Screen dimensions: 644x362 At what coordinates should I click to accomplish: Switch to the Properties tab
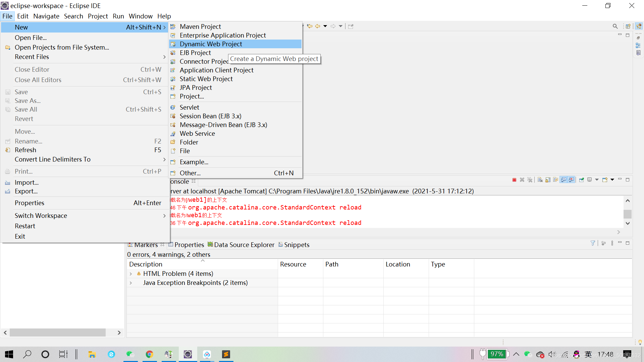click(186, 245)
